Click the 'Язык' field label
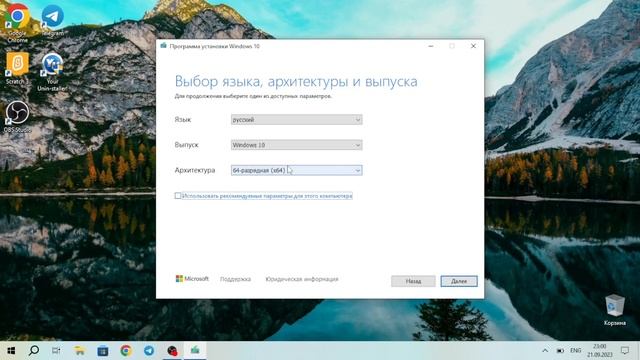Screen dimensions: 640x360 tap(183, 120)
